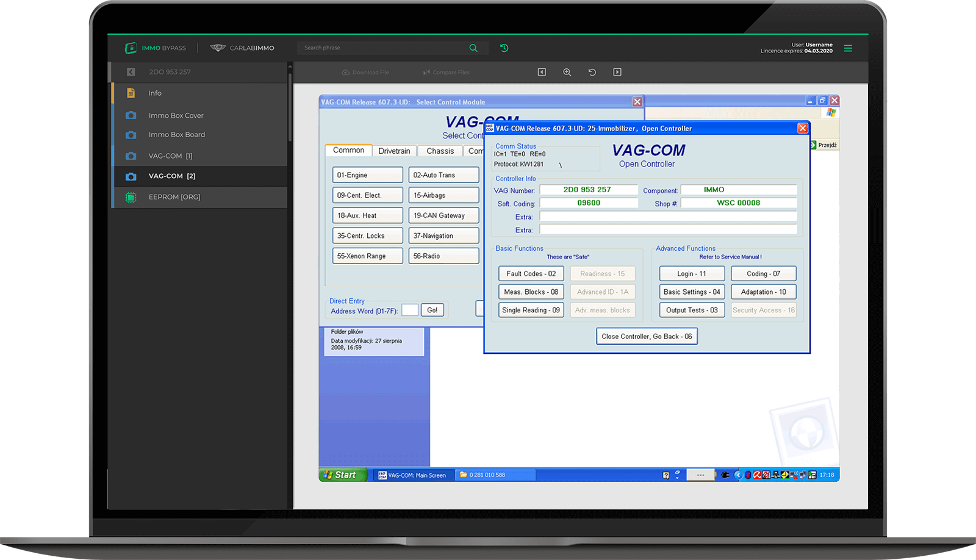Click the 19-CAN Gateway button
The image size is (976, 560).
(443, 215)
